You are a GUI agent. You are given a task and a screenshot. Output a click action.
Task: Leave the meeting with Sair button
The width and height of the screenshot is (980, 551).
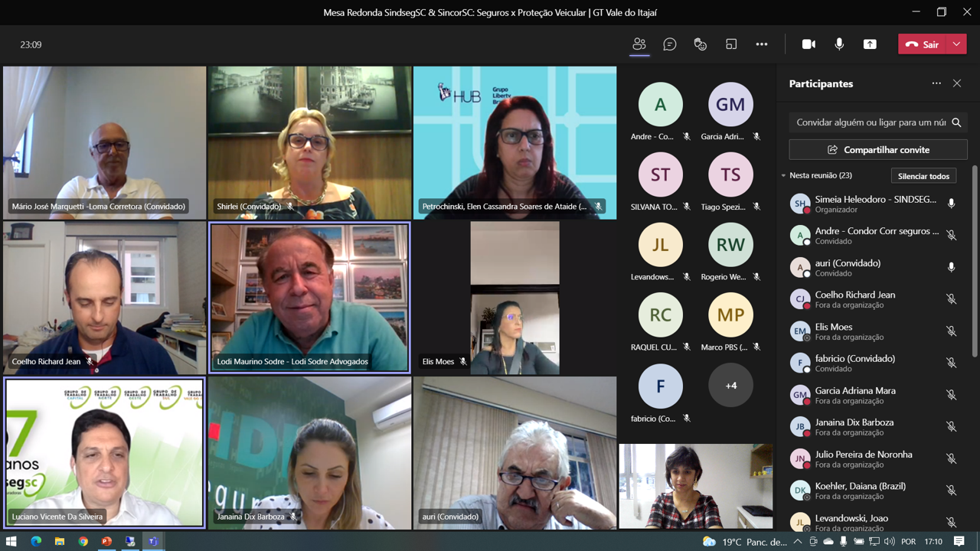(923, 44)
